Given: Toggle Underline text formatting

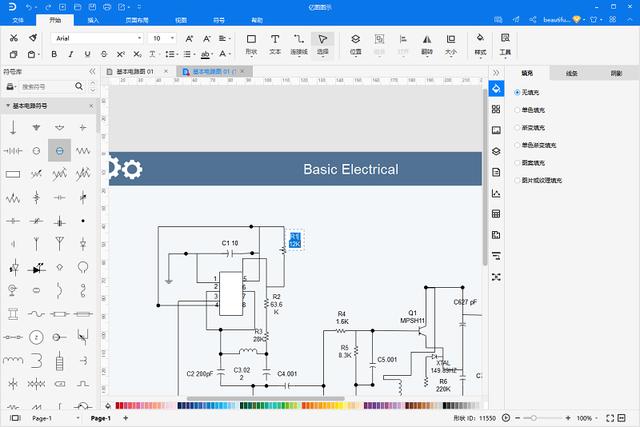Looking at the screenshot, I should [x=87, y=54].
